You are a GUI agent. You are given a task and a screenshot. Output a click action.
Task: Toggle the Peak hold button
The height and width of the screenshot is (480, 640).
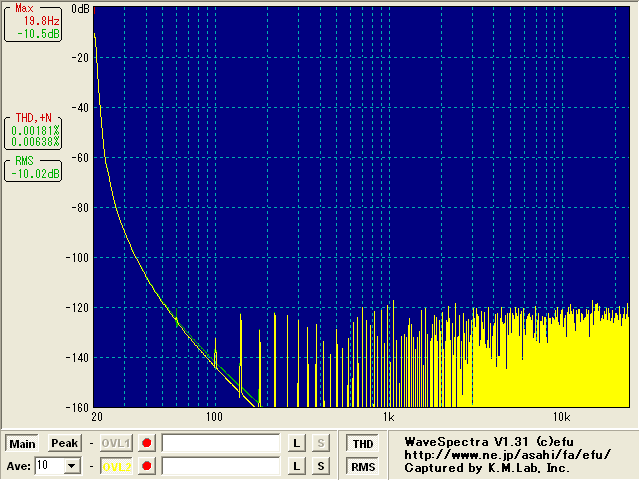(64, 443)
